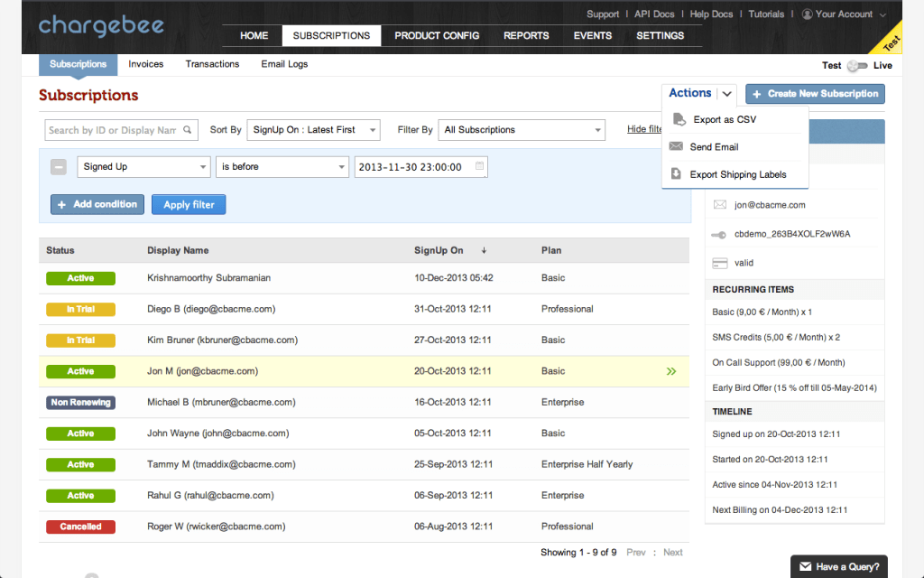Click the search magnifier icon
This screenshot has width=924, height=578.
click(x=188, y=130)
